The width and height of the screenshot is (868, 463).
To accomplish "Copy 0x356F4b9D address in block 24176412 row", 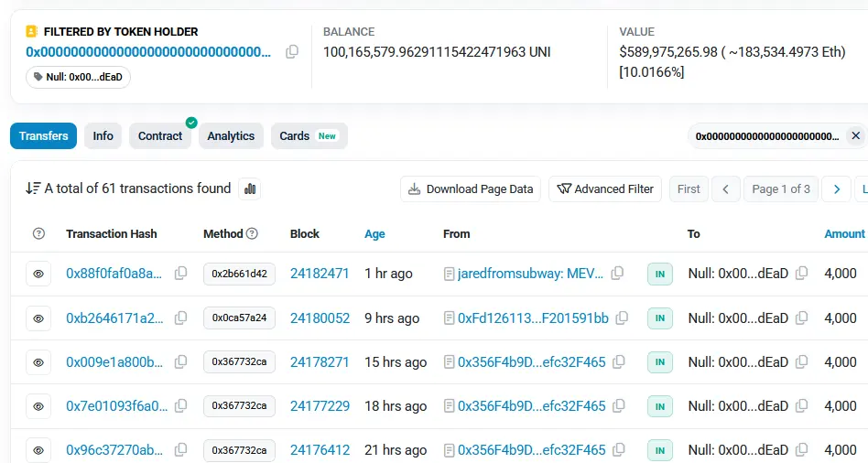I will (x=619, y=450).
